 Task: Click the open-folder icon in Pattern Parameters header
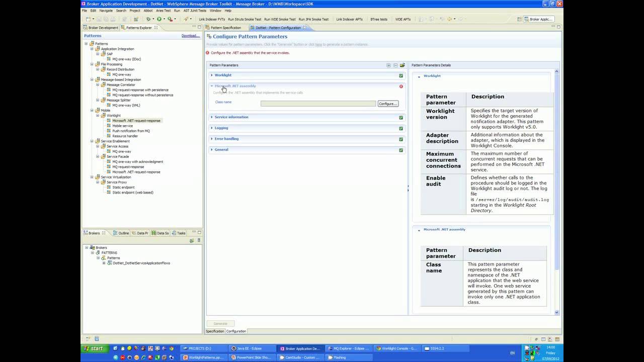click(x=403, y=65)
